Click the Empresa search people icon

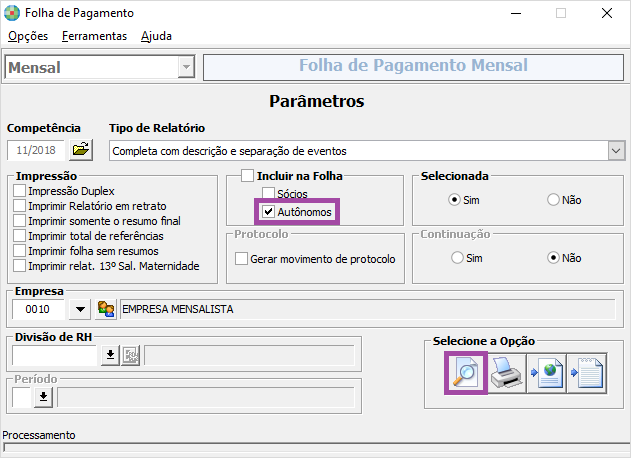tap(106, 309)
